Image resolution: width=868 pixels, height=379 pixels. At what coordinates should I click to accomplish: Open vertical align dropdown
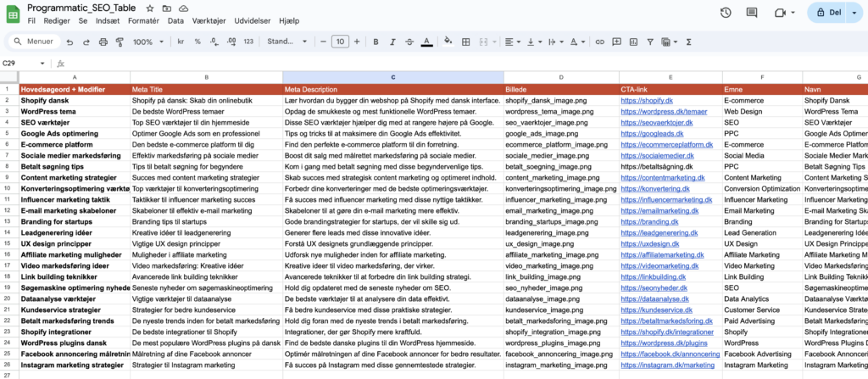[534, 42]
